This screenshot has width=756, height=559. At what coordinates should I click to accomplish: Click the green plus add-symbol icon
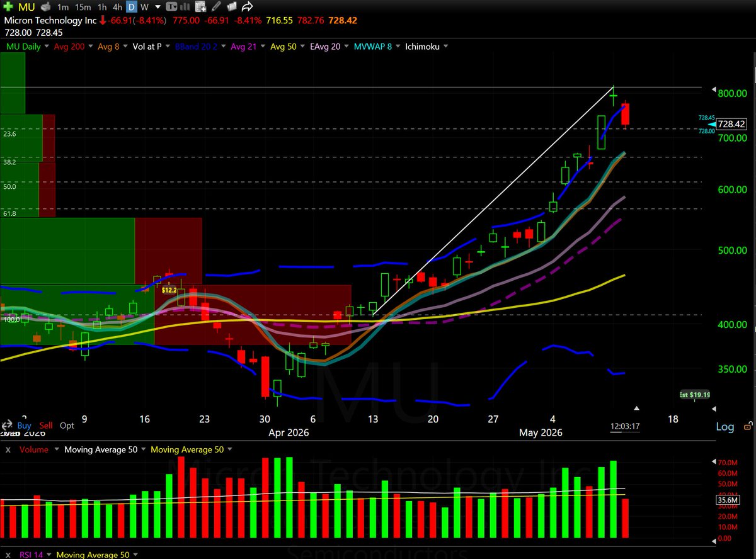[x=9, y=7]
